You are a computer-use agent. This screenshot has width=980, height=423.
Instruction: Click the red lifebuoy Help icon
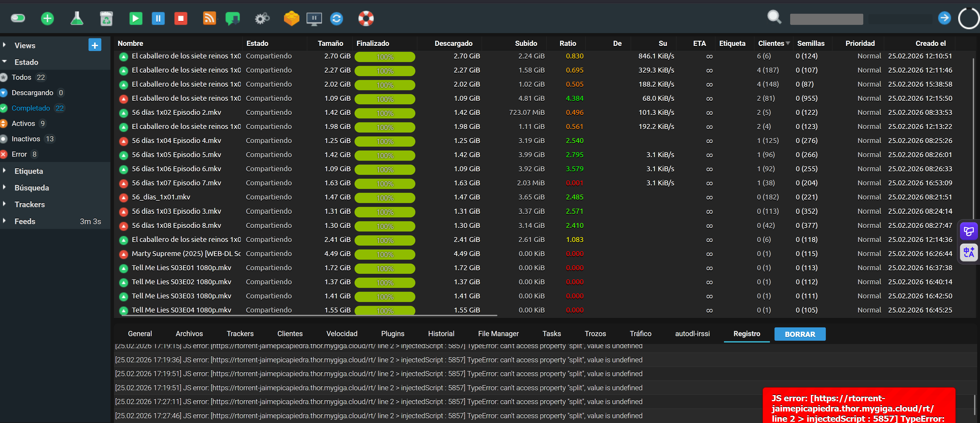[x=366, y=18]
